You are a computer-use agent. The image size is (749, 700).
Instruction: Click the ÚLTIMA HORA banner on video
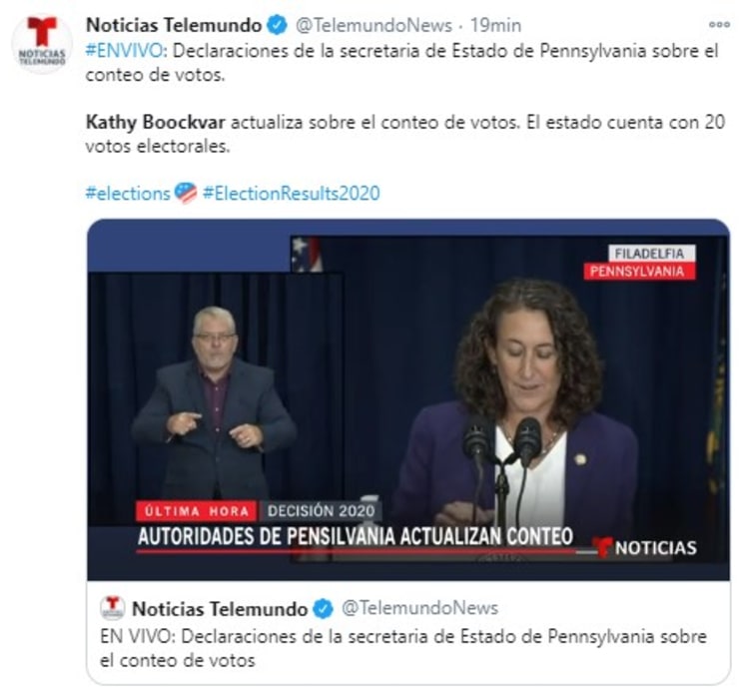coord(197,511)
